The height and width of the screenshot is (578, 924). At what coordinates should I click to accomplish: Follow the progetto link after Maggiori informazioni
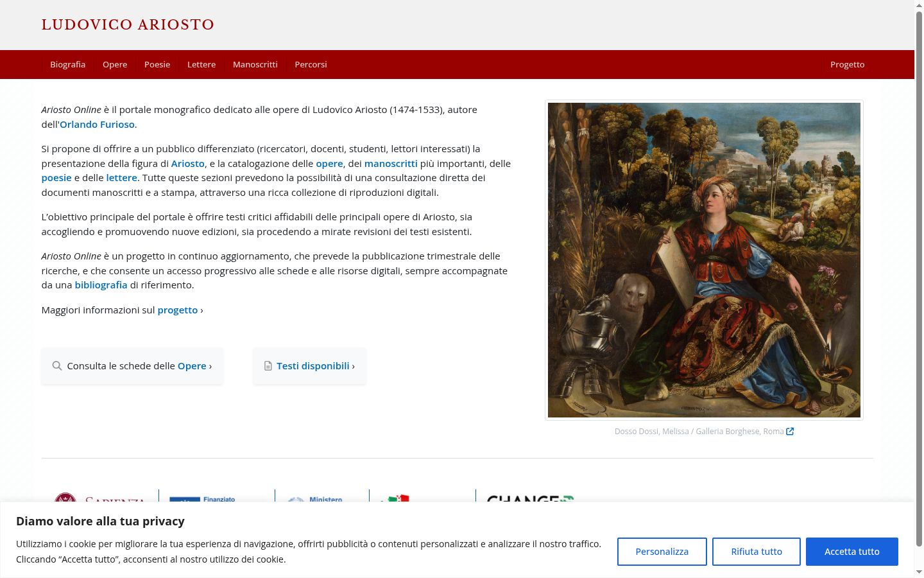[x=178, y=310]
